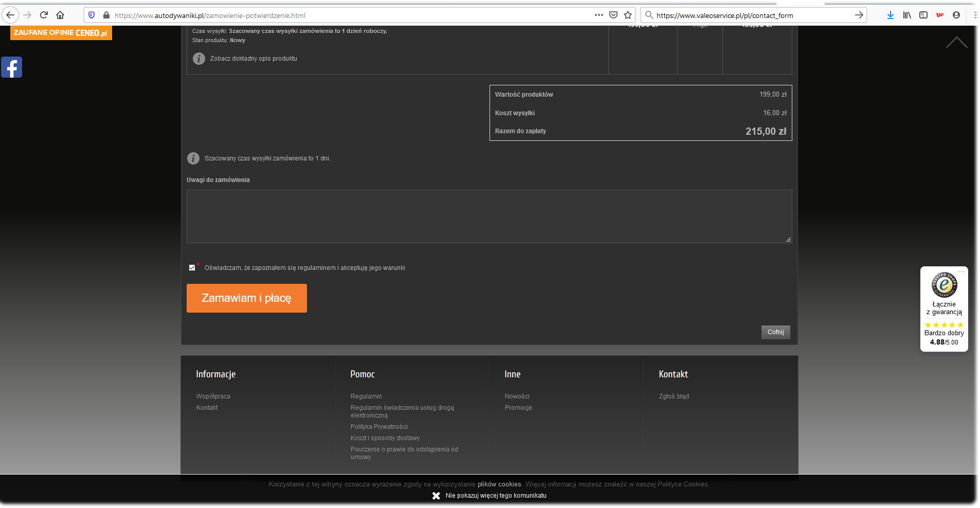Open Regulamin świadczenia usług drogą elektroniczną link
The image size is (980, 508).
402,411
